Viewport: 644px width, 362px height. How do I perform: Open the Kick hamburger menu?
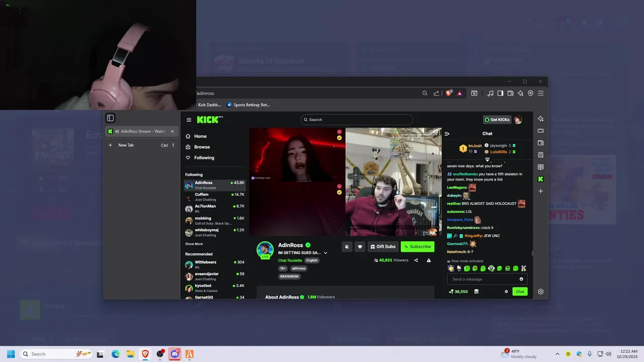tap(189, 120)
